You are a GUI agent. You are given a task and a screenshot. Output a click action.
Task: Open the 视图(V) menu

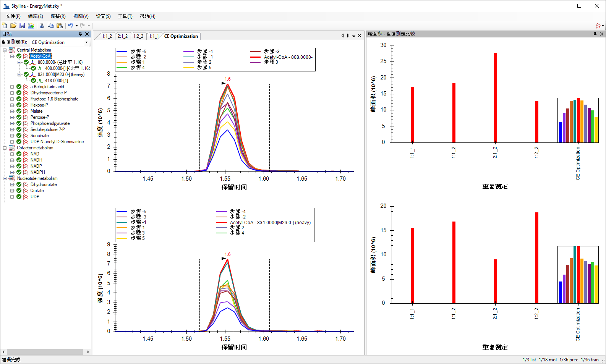pos(81,16)
